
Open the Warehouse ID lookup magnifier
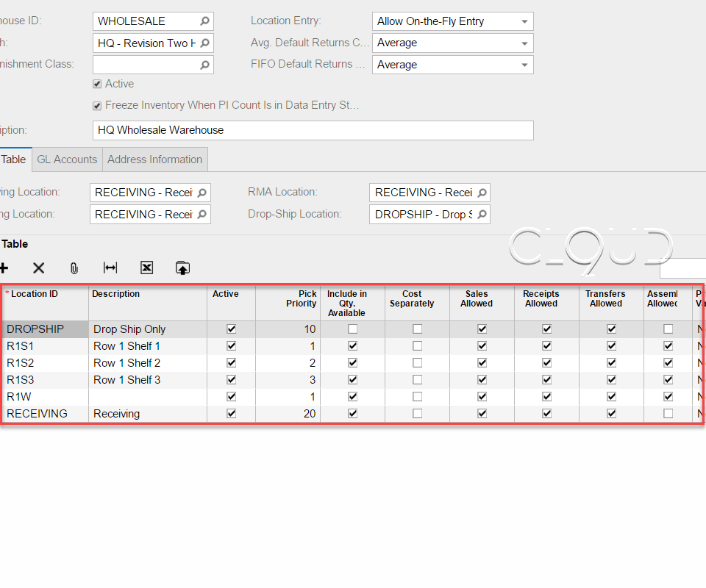point(204,21)
